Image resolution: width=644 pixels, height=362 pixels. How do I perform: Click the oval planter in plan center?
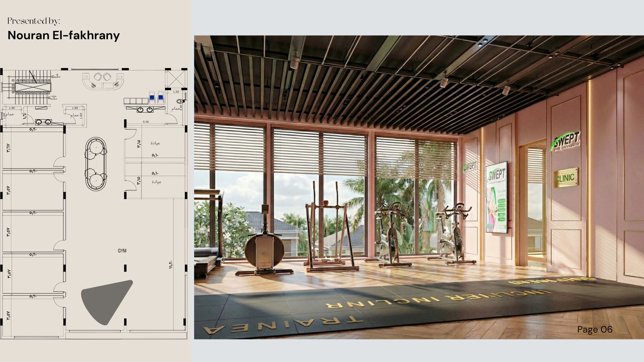tap(96, 164)
